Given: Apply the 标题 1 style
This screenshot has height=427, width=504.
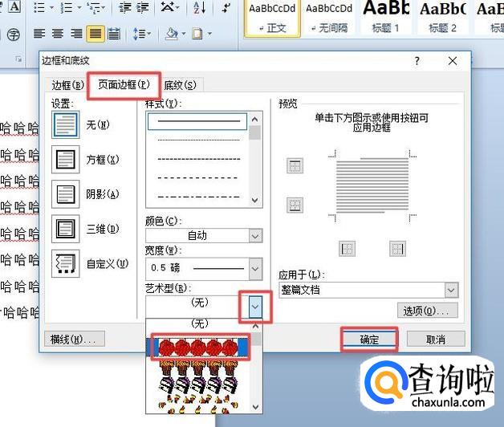Looking at the screenshot, I should coord(386,18).
